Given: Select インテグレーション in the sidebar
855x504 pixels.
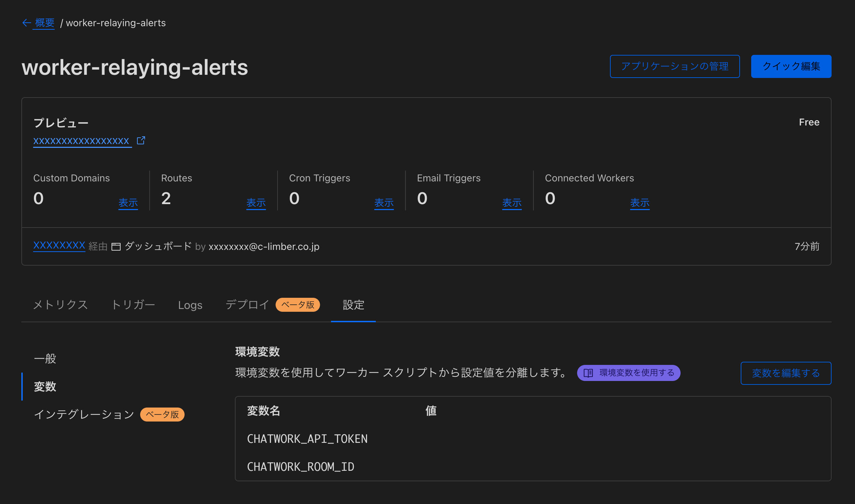Looking at the screenshot, I should point(84,415).
